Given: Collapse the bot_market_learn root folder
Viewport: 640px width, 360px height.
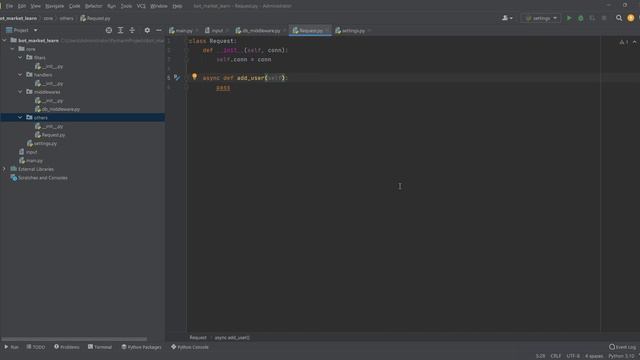Looking at the screenshot, I should (x=4, y=40).
